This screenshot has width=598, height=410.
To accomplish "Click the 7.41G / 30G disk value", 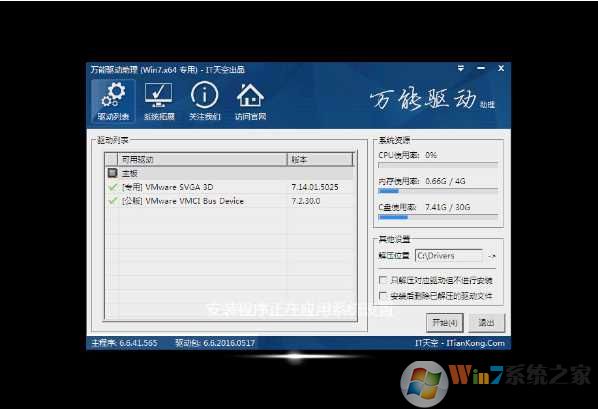I will [x=447, y=207].
